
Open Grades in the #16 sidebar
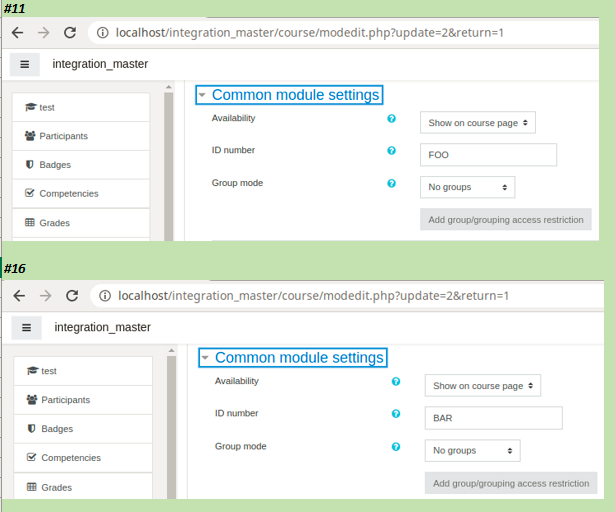click(x=83, y=486)
